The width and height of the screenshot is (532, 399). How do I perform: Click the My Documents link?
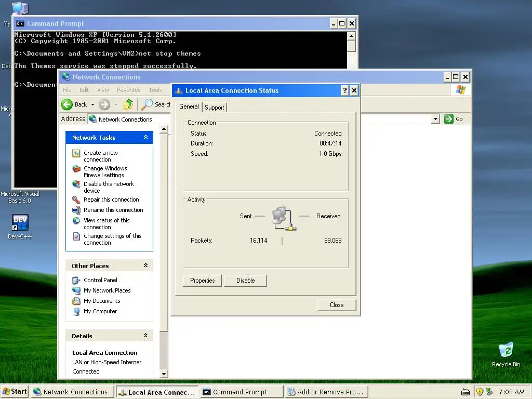(102, 301)
